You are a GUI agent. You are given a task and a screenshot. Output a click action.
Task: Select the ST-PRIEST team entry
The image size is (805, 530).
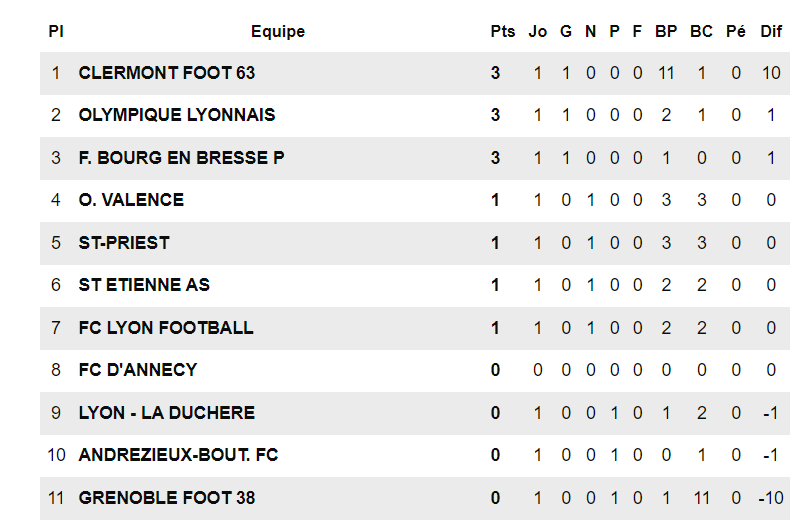pos(124,243)
